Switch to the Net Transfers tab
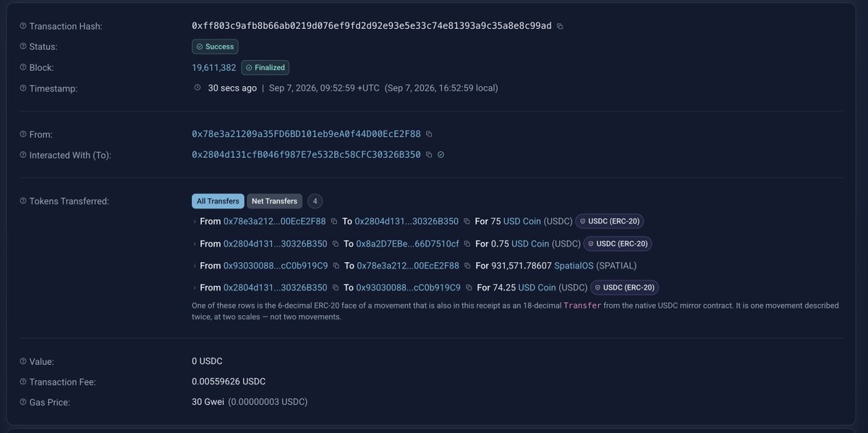The height and width of the screenshot is (433, 868). click(x=274, y=201)
